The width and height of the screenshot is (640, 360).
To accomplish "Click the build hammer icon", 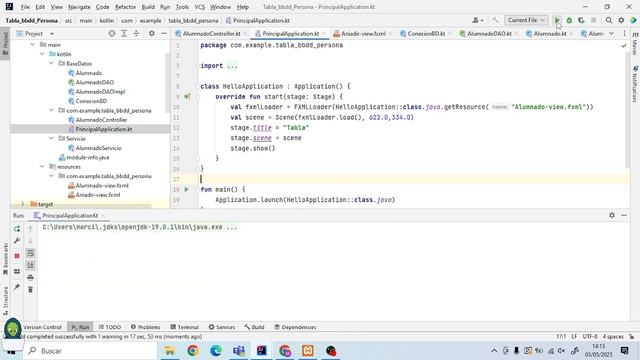I will 495,20.
